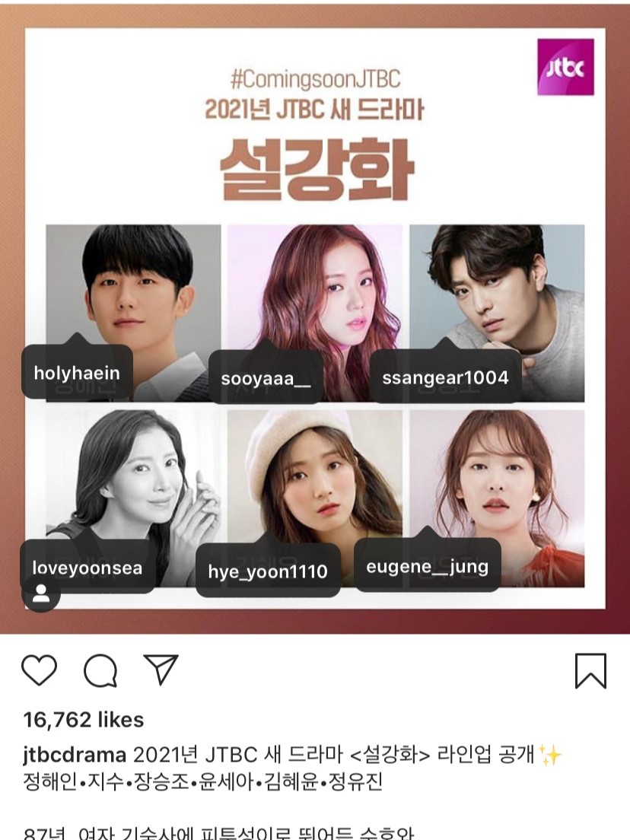Open sooyaaa__ tagged profile

(x=266, y=378)
